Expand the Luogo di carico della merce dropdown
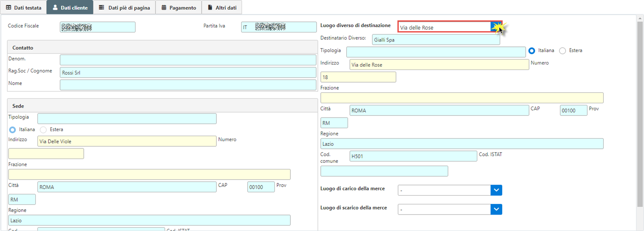The height and width of the screenshot is (231, 644). [497, 190]
